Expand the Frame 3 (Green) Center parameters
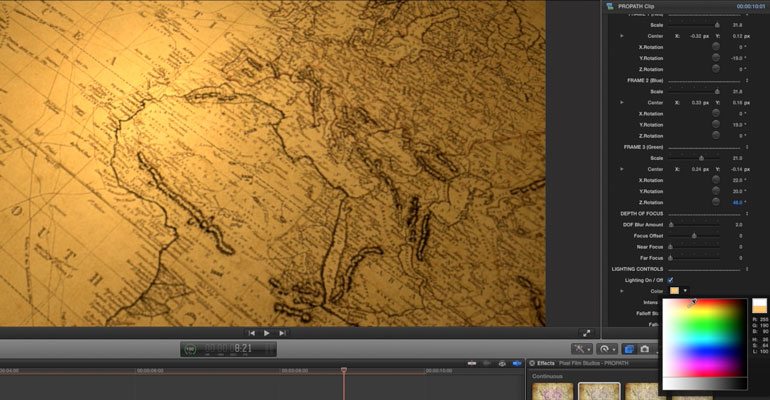This screenshot has width=770, height=400. pos(622,169)
